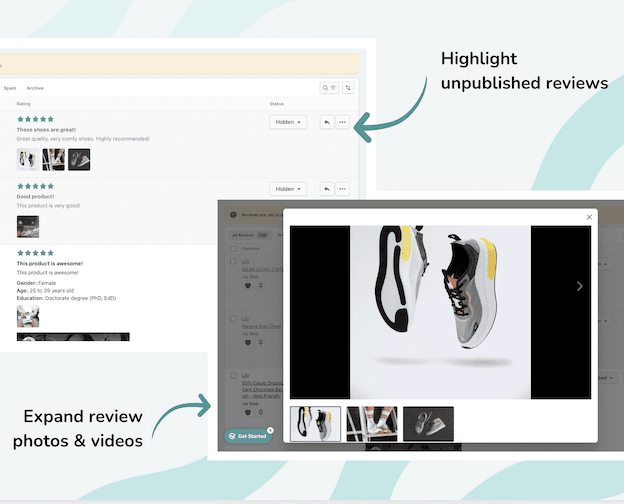This screenshot has width=624, height=504.
Task: Select the third thumbnail in lightbox
Action: pyautogui.click(x=428, y=423)
